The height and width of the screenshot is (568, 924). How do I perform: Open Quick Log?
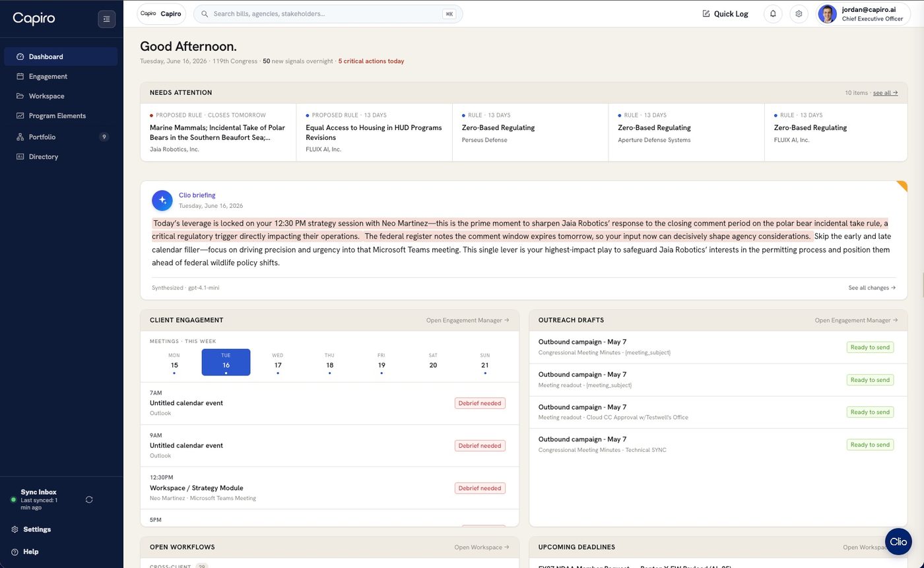pyautogui.click(x=725, y=14)
